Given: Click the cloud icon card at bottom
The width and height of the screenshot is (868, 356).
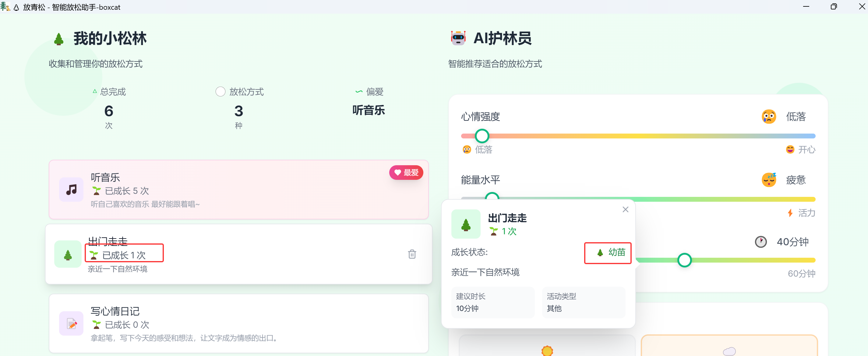Looking at the screenshot, I should [729, 346].
